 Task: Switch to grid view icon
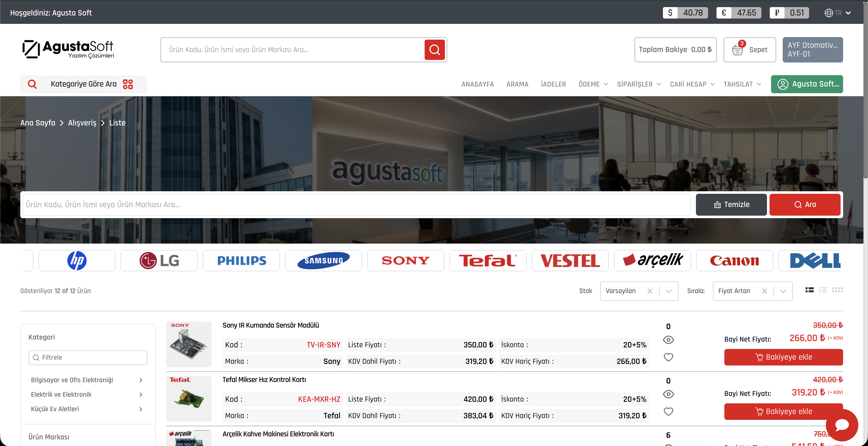click(837, 290)
